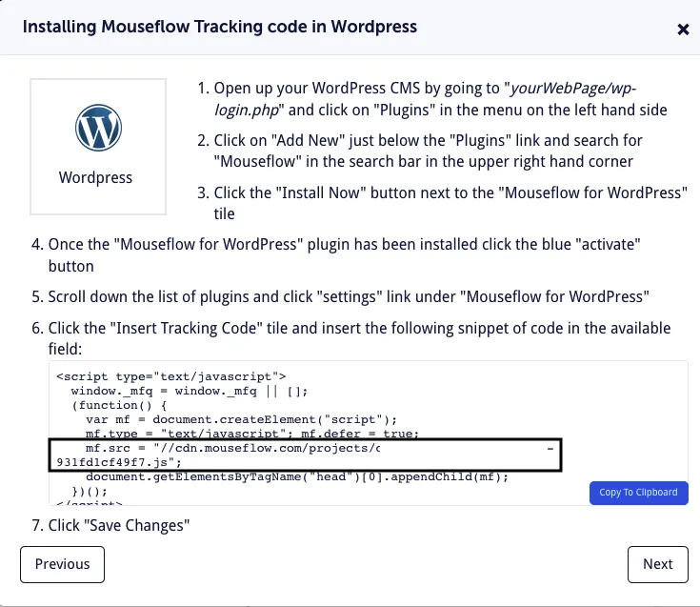The height and width of the screenshot is (607, 700).
Task: Click the var mf createElement code line
Action: [241, 420]
